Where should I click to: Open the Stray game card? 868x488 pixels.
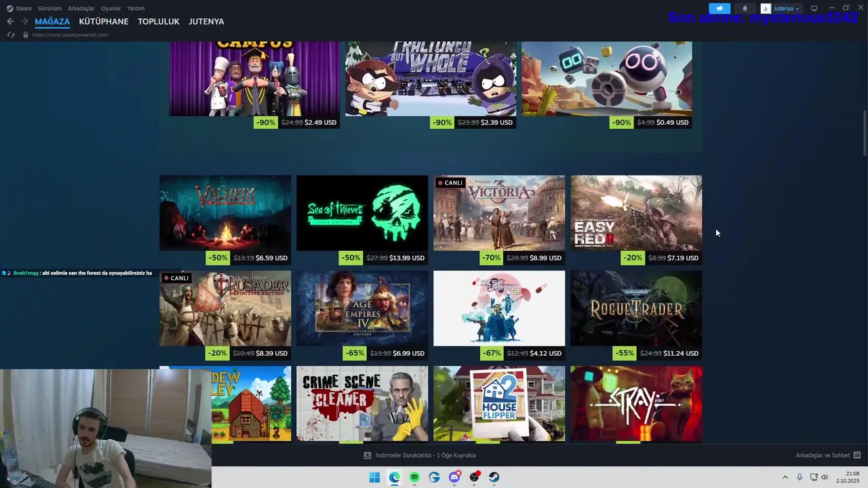click(x=636, y=404)
